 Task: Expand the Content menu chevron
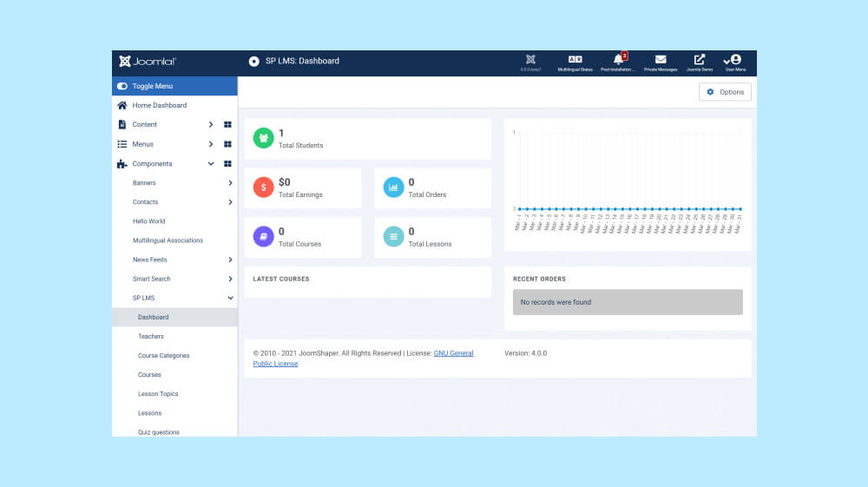pyautogui.click(x=211, y=125)
